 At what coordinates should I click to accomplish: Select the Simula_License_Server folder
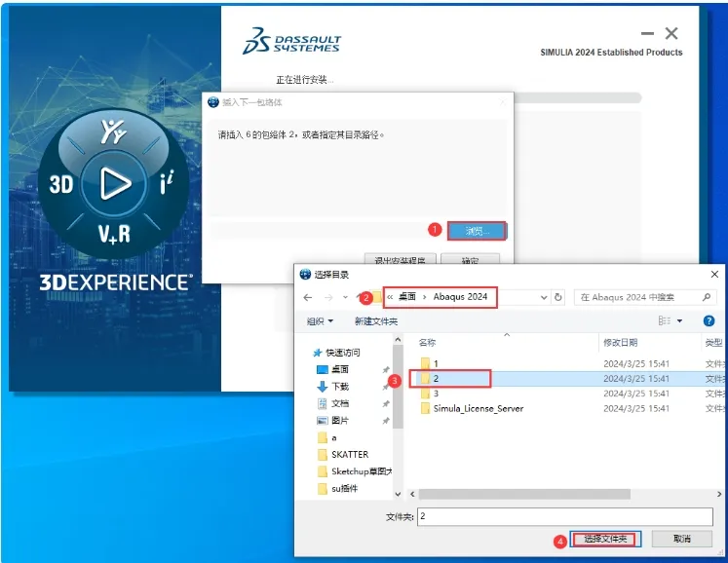(x=473, y=408)
